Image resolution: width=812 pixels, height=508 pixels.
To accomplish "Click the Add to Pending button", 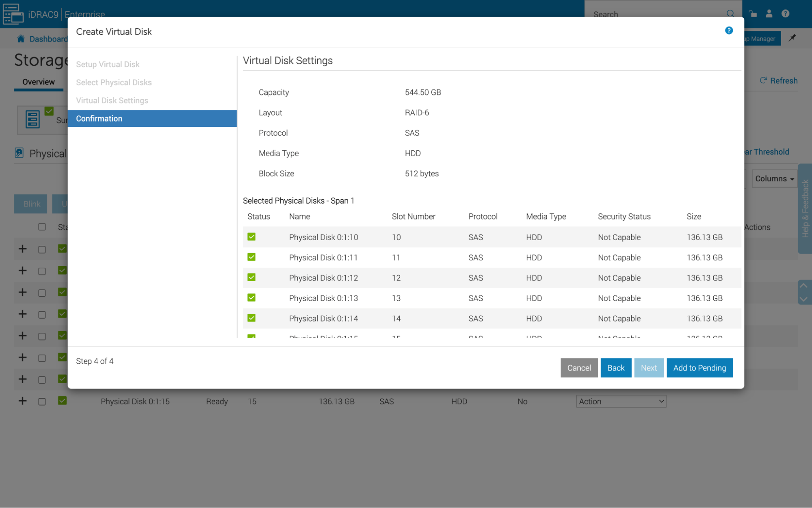I will click(x=699, y=368).
